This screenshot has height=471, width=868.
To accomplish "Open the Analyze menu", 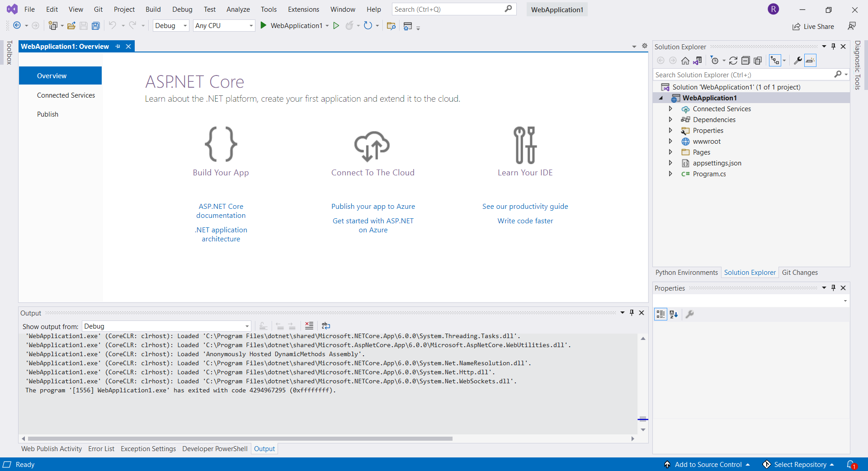I will [238, 9].
